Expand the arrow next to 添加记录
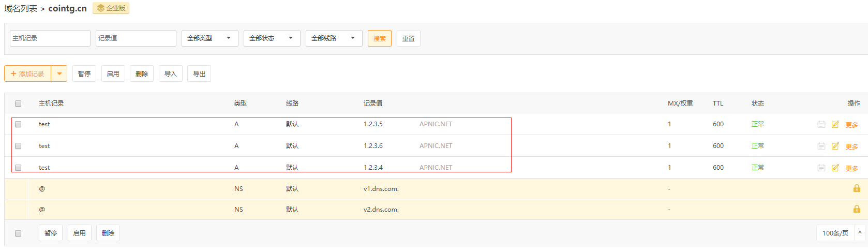Viewport: 868px width, 251px height. tap(59, 73)
